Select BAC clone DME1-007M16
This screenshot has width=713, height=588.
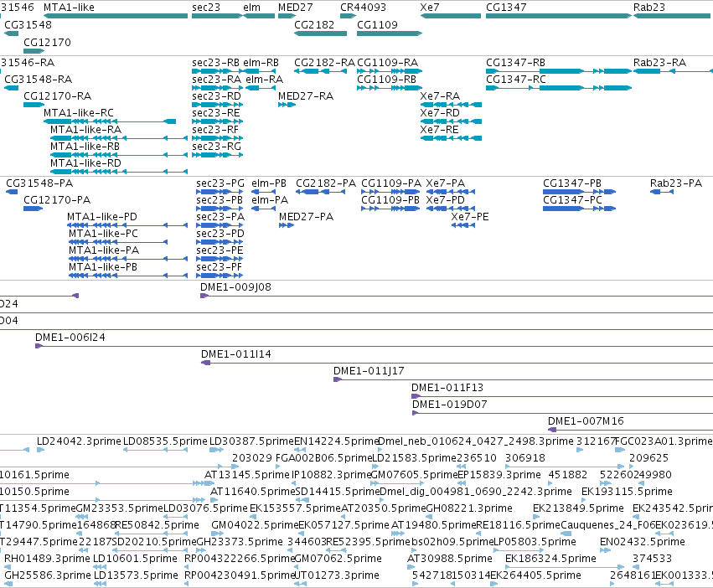pyautogui.click(x=630, y=431)
